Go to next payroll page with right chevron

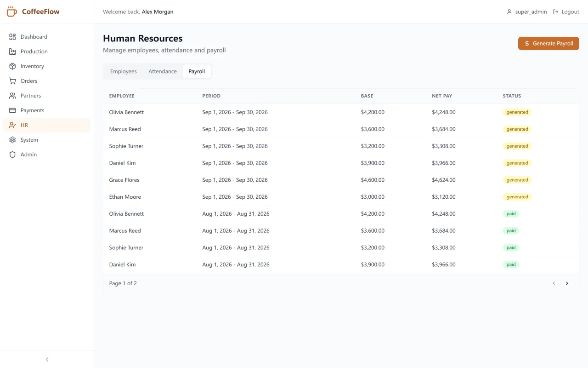567,283
